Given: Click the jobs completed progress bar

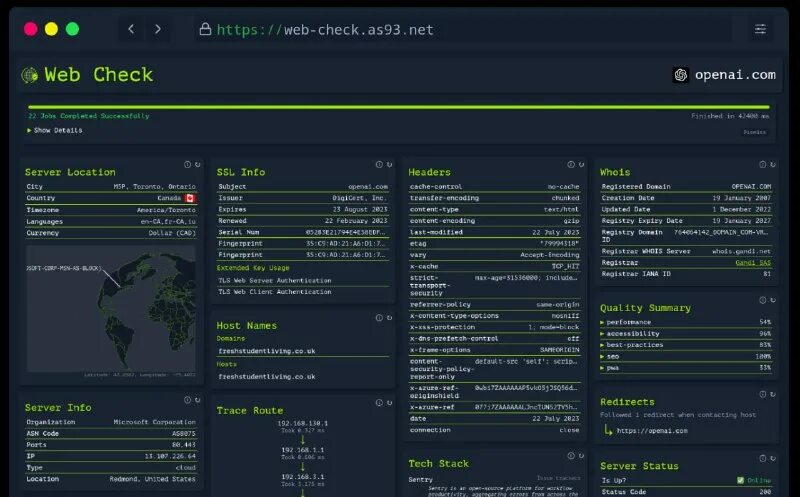Looking at the screenshot, I should click(x=399, y=107).
